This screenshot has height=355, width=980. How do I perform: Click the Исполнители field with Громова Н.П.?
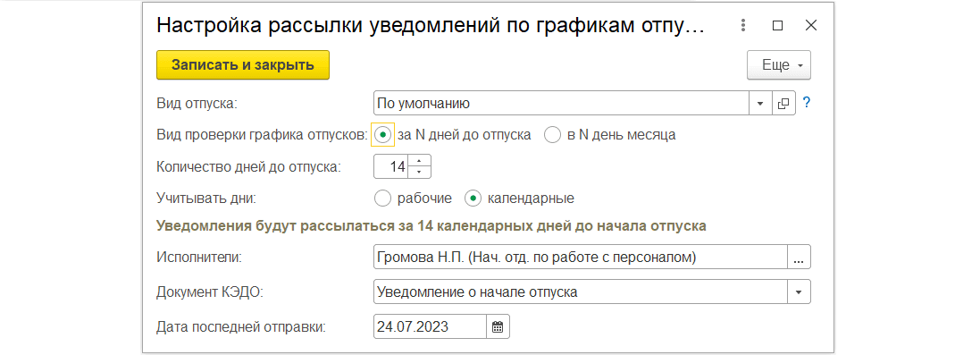pos(580,257)
